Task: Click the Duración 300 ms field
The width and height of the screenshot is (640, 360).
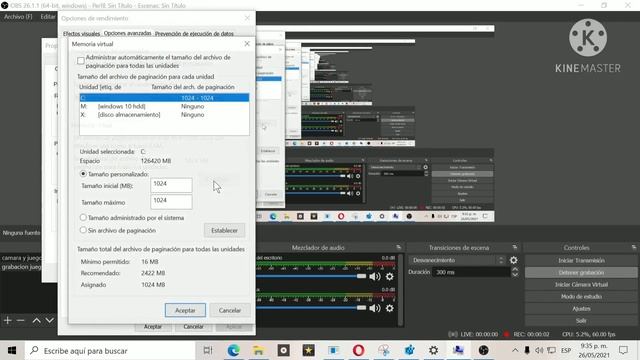Action: coord(471,272)
